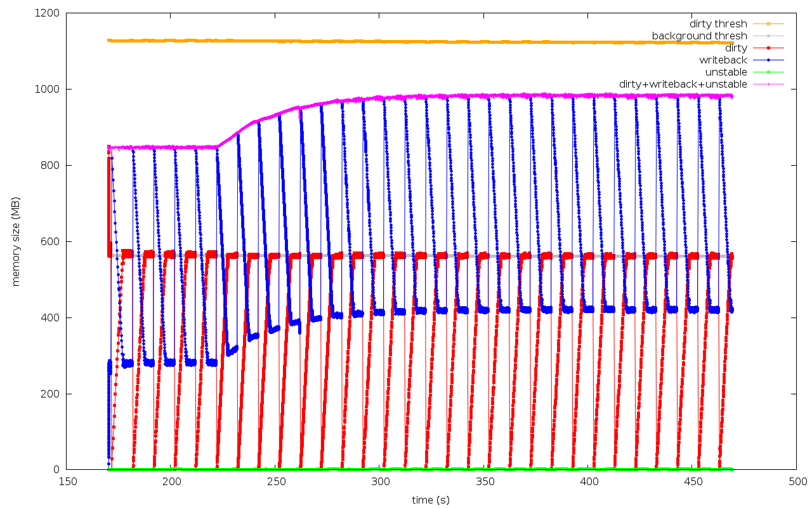The height and width of the screenshot is (508, 812).
Task: Click the blue writeback legend line sample
Action: [768, 60]
